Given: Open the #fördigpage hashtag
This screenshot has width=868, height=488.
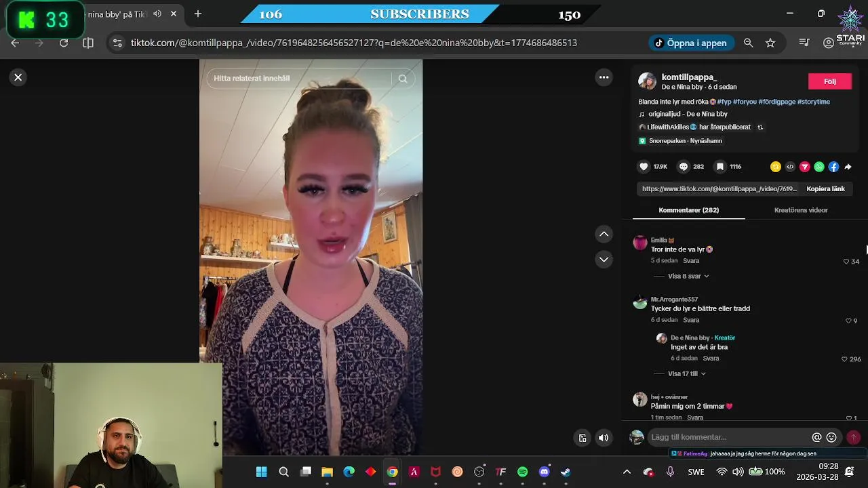Looking at the screenshot, I should coord(777,102).
